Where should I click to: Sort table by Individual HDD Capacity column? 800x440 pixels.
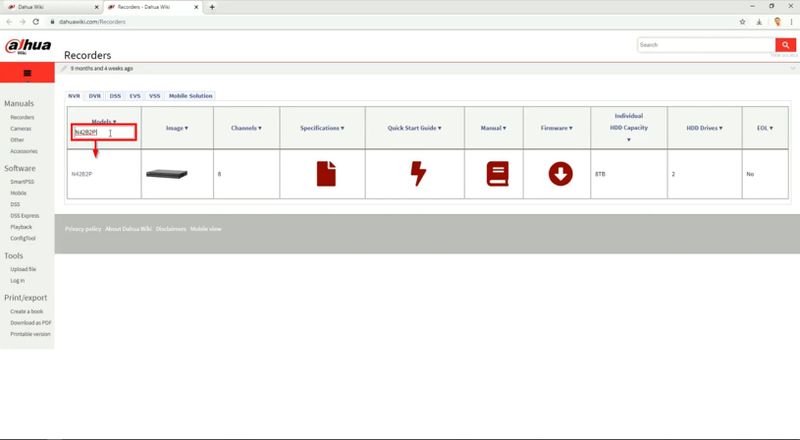(629, 128)
